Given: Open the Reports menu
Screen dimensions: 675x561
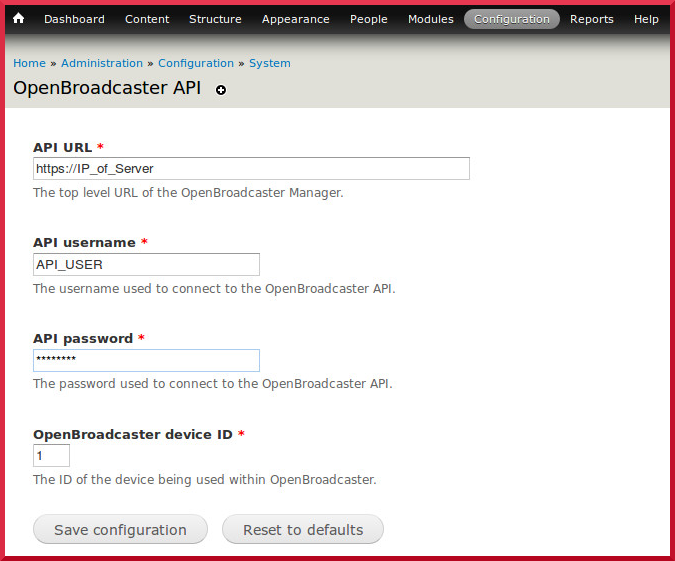Looking at the screenshot, I should click(x=591, y=19).
